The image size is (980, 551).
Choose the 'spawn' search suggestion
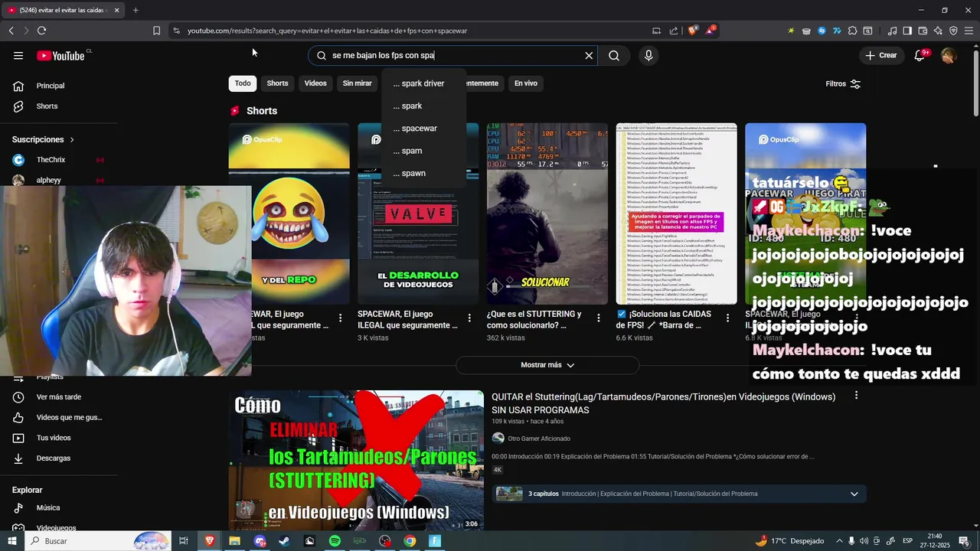click(423, 173)
